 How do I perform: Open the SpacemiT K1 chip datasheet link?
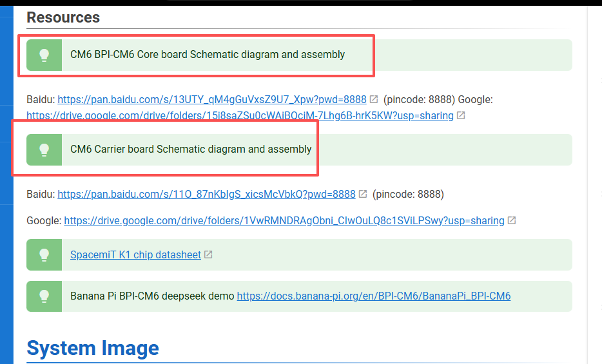pos(135,254)
